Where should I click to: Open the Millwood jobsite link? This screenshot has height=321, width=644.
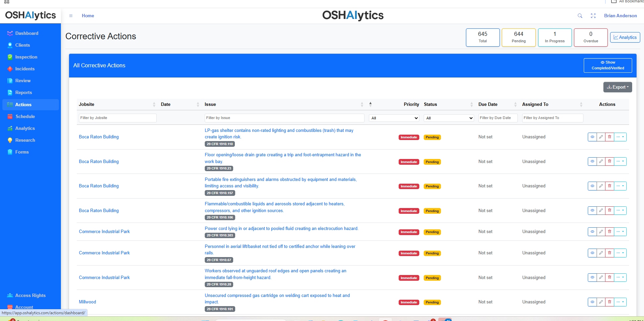(87, 302)
